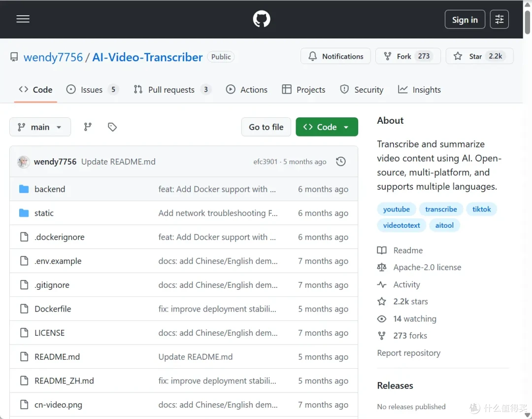Open the youtube topic tag
Viewport: 532px width, 419px height.
[x=396, y=209]
